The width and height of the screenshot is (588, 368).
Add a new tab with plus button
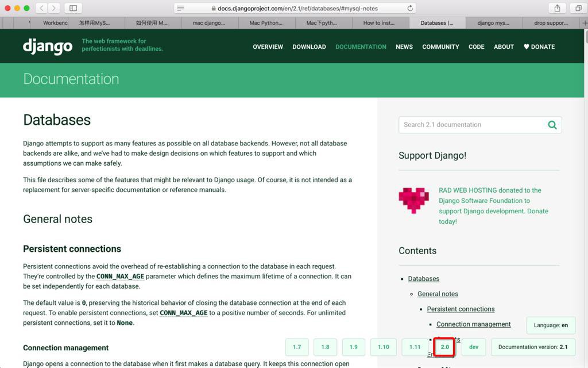(585, 23)
